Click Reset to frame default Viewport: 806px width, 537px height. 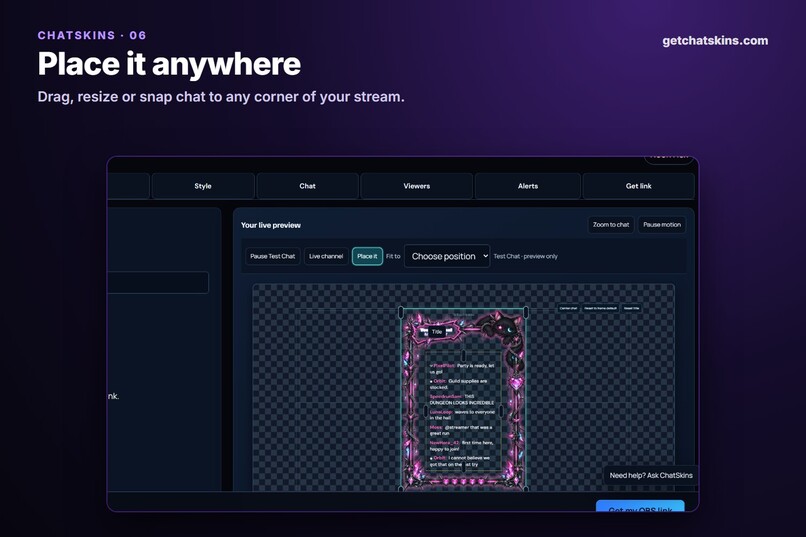tap(600, 308)
